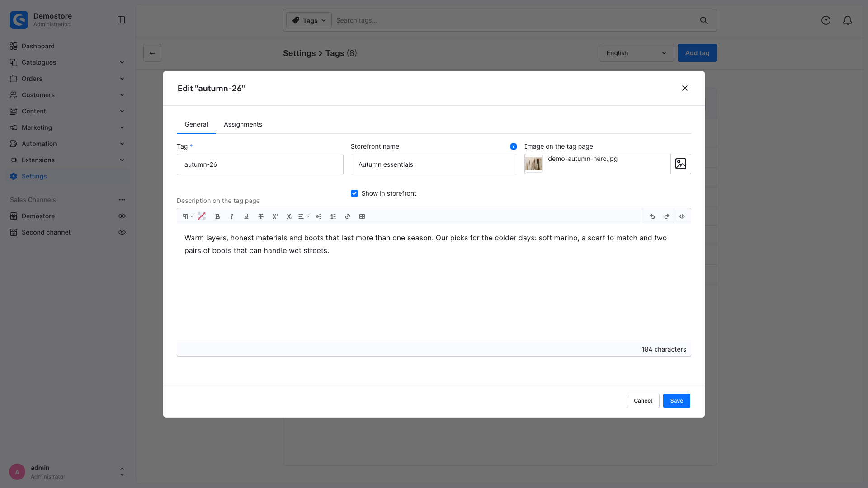
Task: Undo the last editor change
Action: 652,216
